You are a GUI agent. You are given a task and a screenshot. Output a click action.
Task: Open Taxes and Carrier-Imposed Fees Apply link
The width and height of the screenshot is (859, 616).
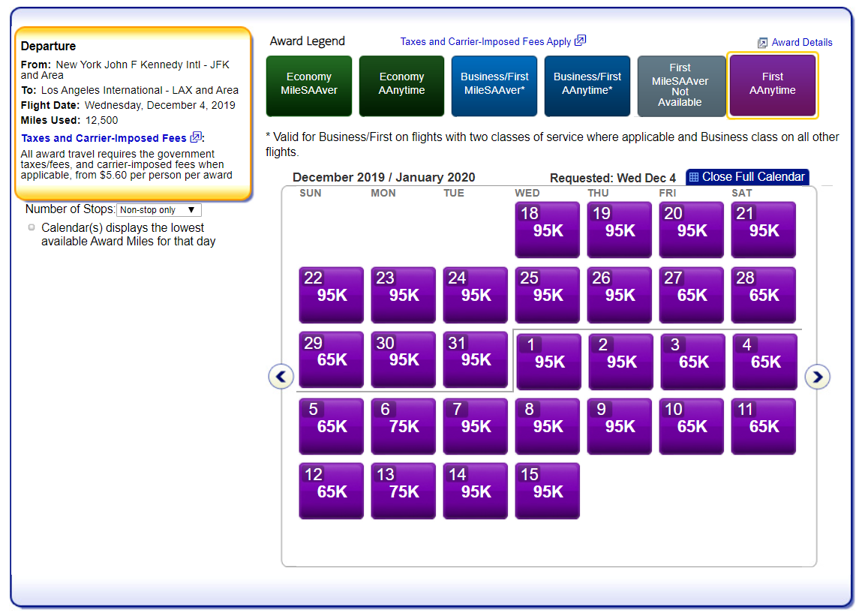485,42
